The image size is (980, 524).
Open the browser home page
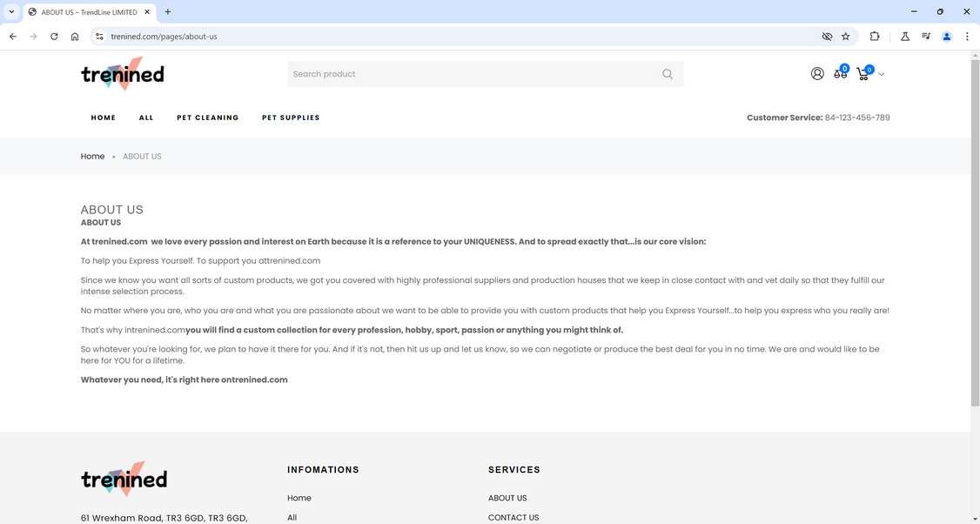(75, 37)
